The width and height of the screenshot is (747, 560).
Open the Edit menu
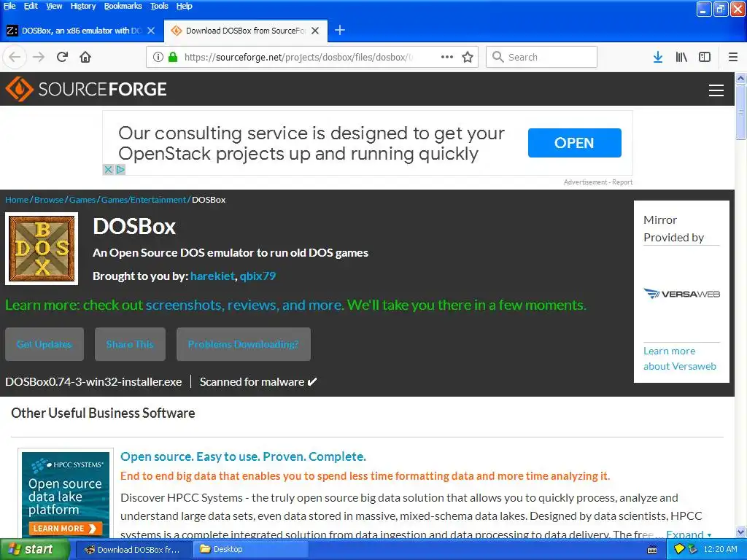[31, 6]
